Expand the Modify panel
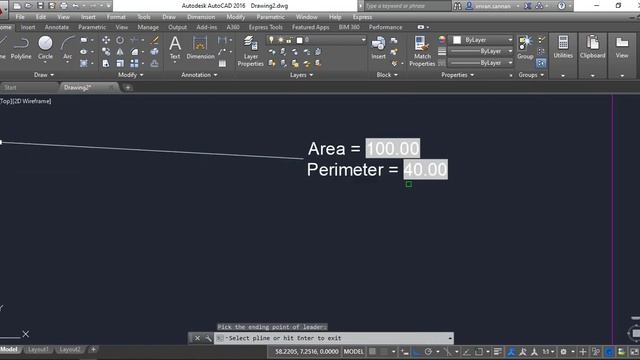The image size is (640, 360). pos(131,75)
